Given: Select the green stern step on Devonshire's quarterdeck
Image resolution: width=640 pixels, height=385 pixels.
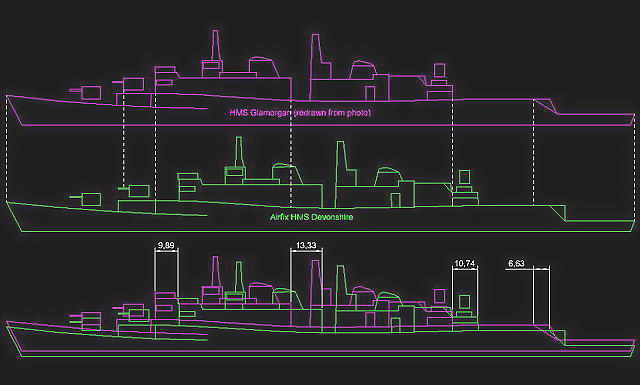Looking at the screenshot, I should (558, 213).
